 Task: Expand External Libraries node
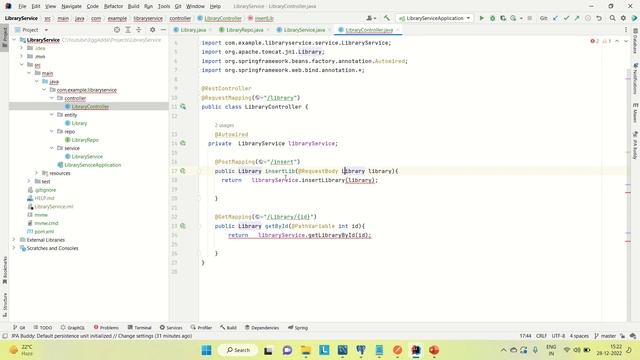click(x=14, y=240)
